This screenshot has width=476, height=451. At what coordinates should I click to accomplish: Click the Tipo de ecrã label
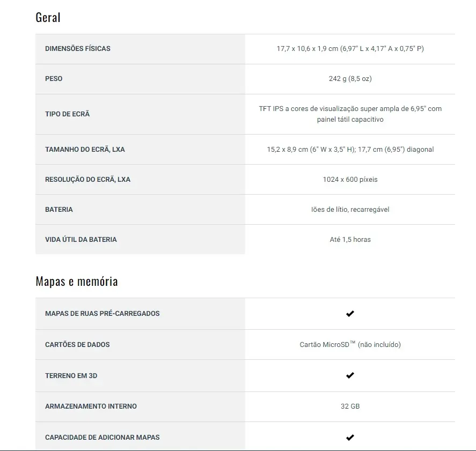point(68,114)
